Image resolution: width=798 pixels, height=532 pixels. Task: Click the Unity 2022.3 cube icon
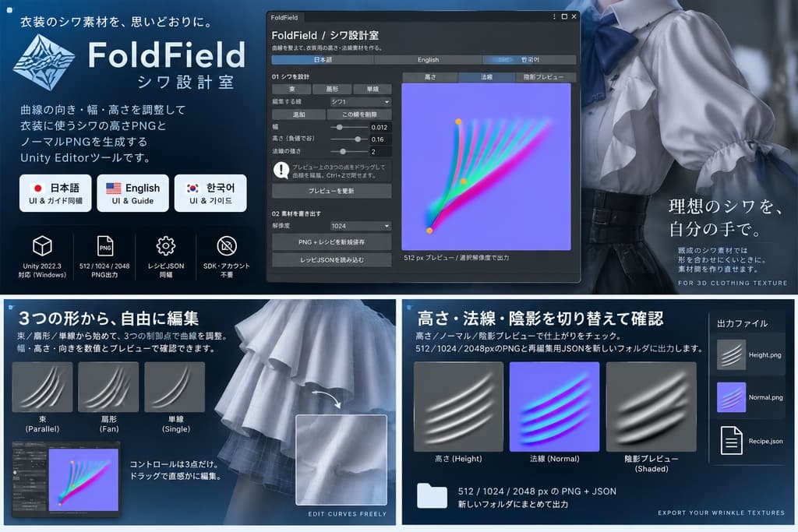tap(42, 246)
